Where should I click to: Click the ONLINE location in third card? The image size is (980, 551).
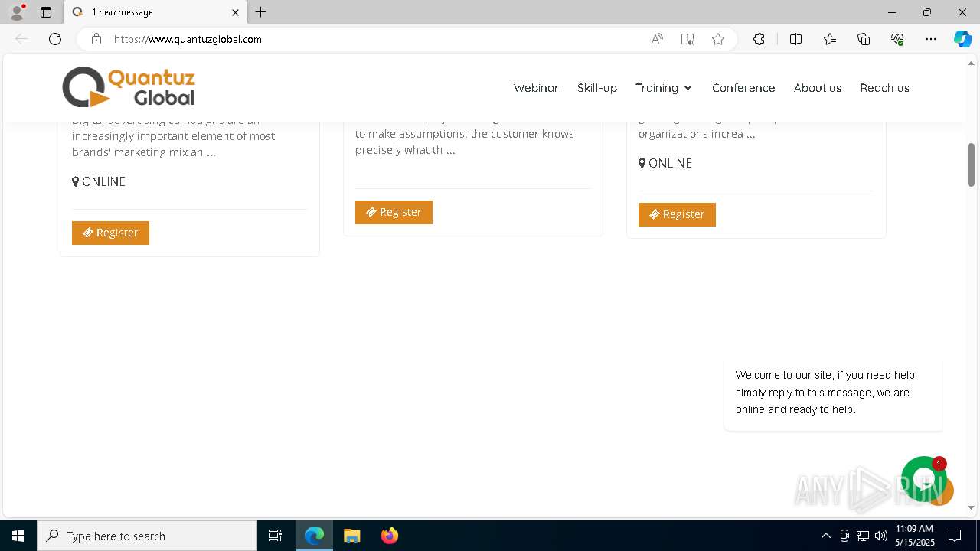[665, 163]
